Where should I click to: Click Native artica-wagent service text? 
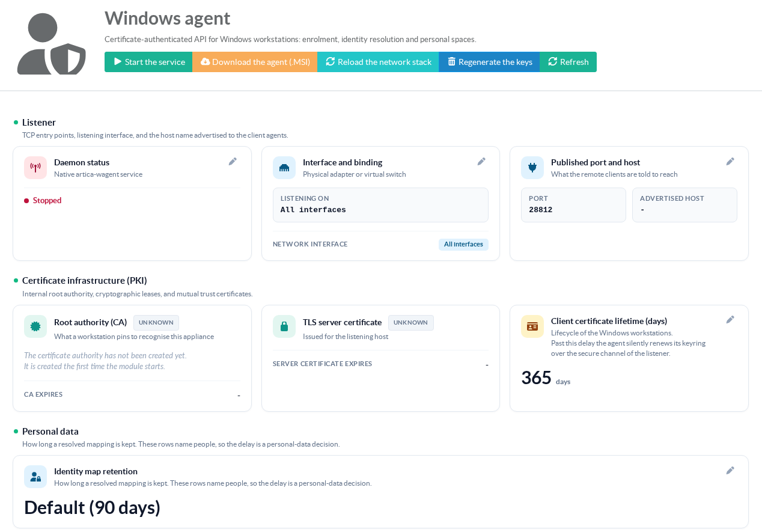(x=98, y=174)
